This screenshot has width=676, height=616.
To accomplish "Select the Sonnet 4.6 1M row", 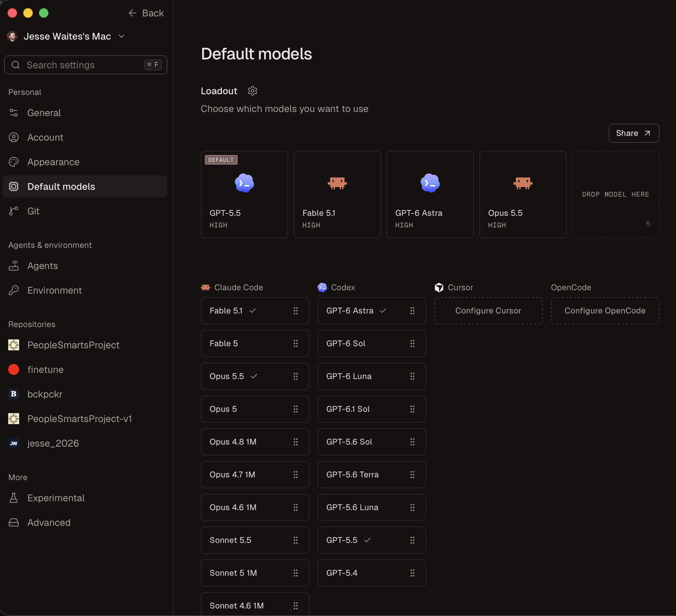I will pos(255,604).
